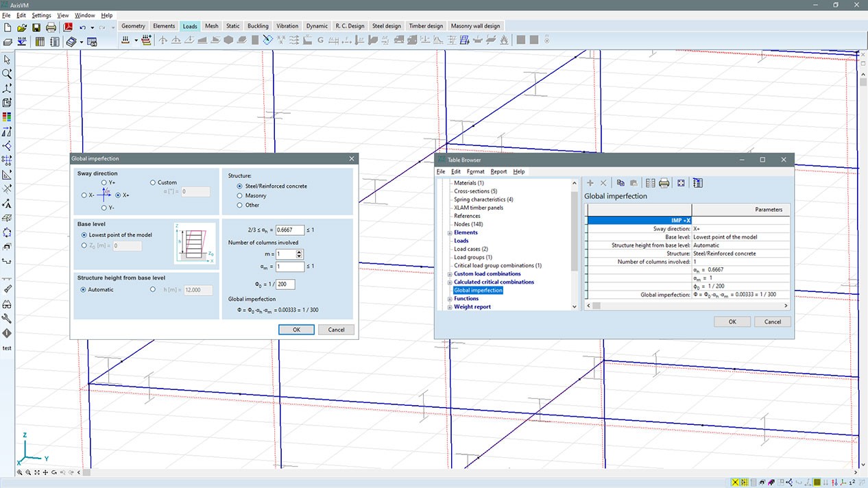Screen dimensions: 868x488
Task: Click the G self-weight load icon
Action: click(320, 40)
